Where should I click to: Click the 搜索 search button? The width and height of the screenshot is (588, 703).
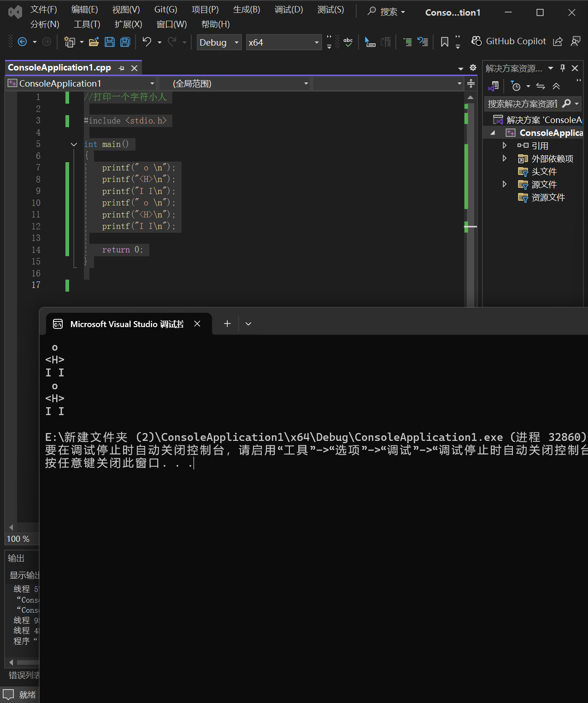point(386,12)
